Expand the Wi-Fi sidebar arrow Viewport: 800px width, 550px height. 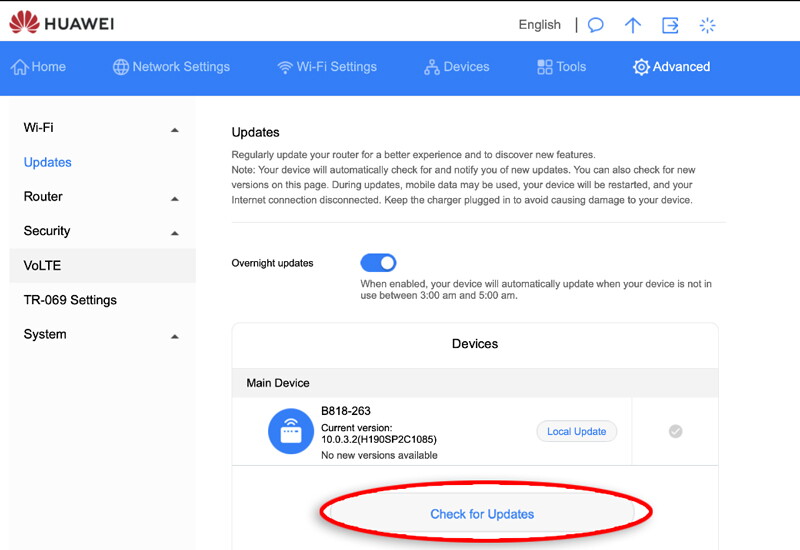[x=174, y=130]
